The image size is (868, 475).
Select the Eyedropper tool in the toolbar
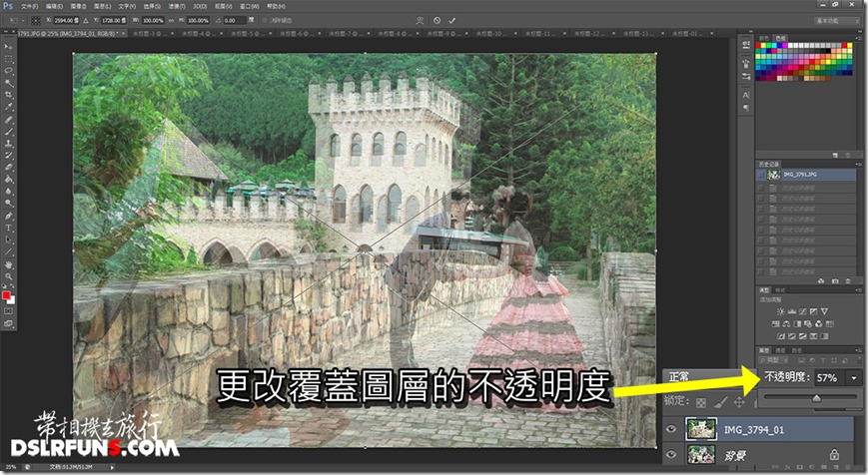tap(9, 108)
